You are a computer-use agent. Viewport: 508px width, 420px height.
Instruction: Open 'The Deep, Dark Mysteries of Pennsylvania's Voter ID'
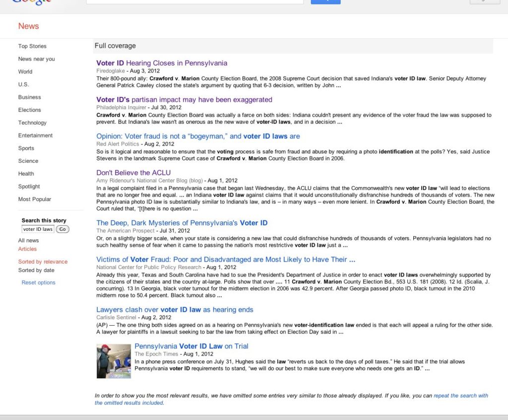tap(182, 223)
